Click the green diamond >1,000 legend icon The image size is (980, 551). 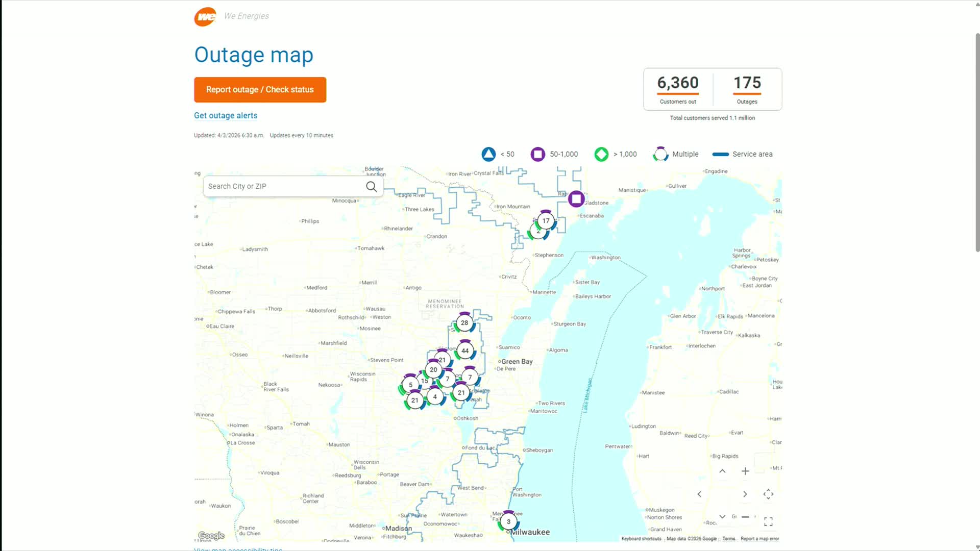[x=602, y=154]
